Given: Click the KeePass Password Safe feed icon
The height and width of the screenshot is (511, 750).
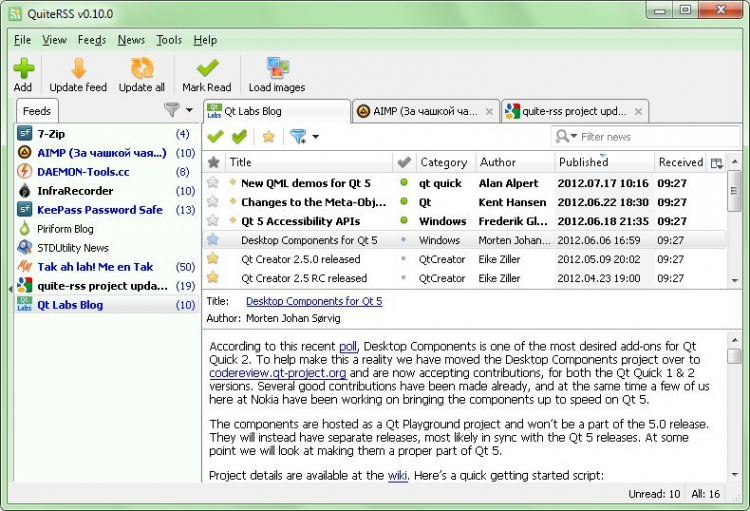Looking at the screenshot, I should (x=24, y=209).
